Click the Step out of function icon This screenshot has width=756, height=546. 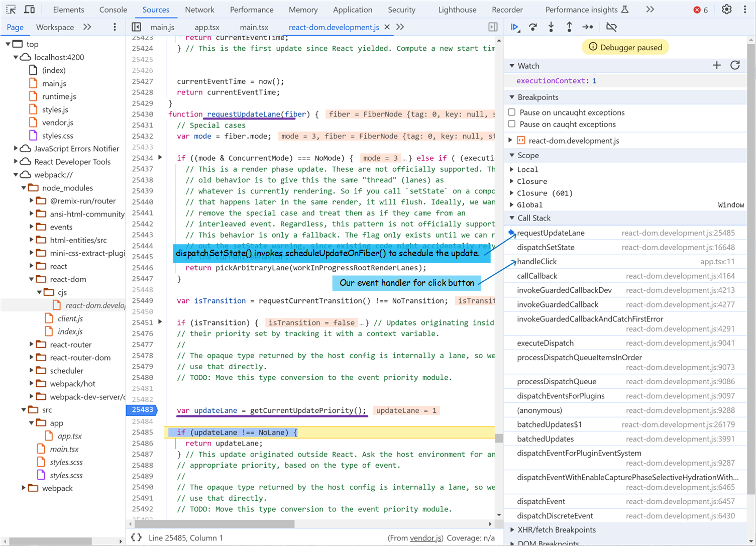[x=569, y=27]
